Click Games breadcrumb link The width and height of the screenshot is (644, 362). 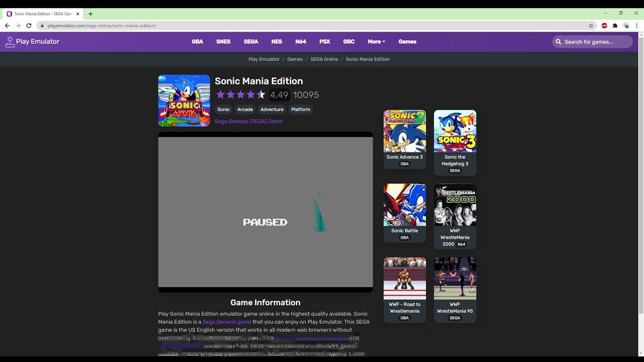pos(295,59)
